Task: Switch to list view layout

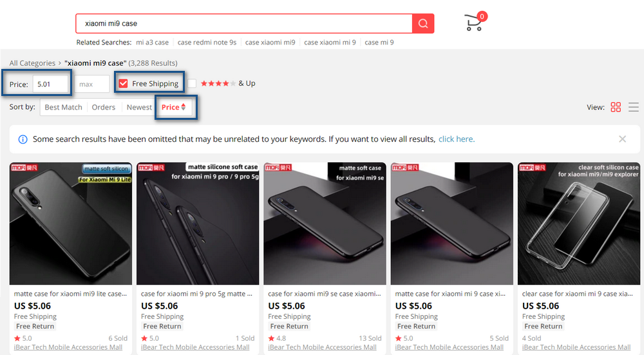Action: [x=634, y=108]
